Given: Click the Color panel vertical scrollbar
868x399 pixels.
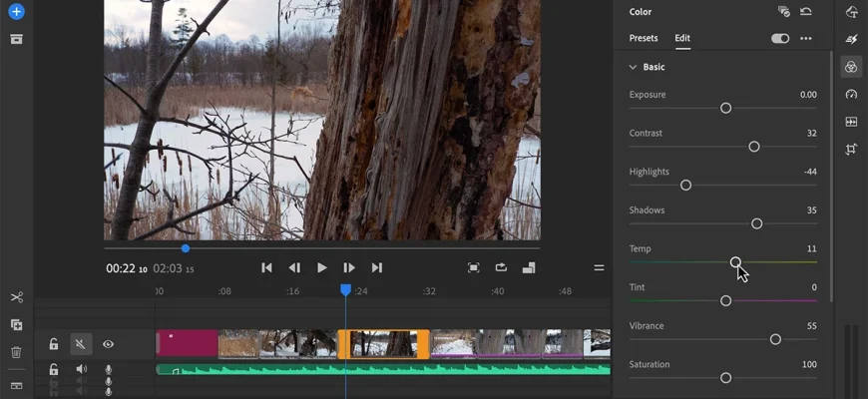Looking at the screenshot, I should pyautogui.click(x=831, y=176).
